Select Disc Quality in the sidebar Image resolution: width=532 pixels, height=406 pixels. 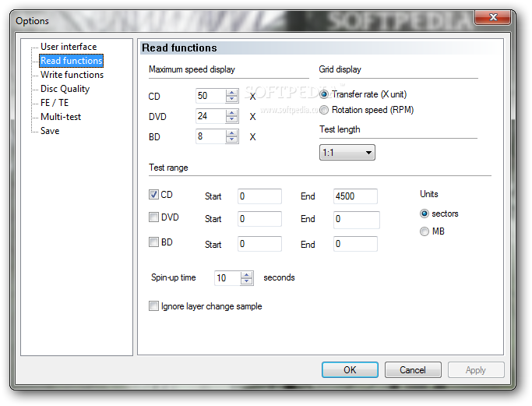point(65,89)
